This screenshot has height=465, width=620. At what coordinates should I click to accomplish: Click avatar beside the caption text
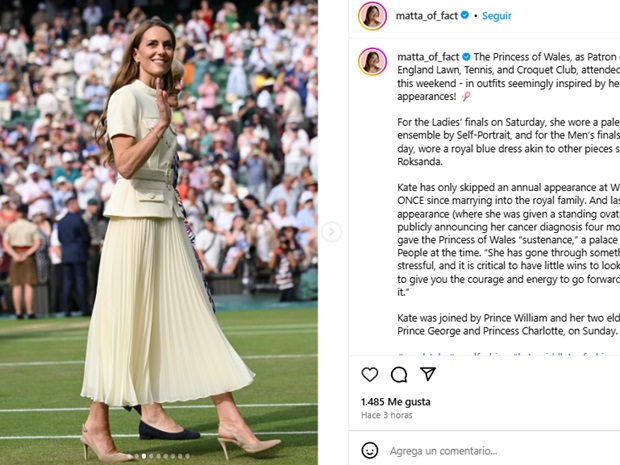coord(372,62)
